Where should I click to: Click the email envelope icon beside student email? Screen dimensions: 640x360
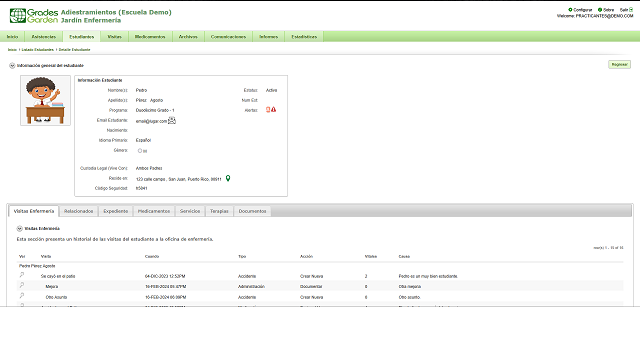click(x=172, y=120)
